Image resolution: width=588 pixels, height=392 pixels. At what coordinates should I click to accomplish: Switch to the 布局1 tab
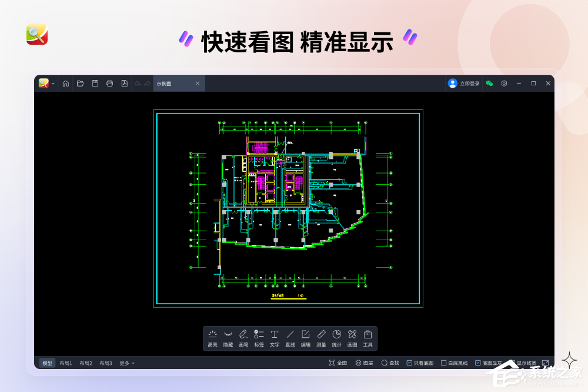(66, 363)
